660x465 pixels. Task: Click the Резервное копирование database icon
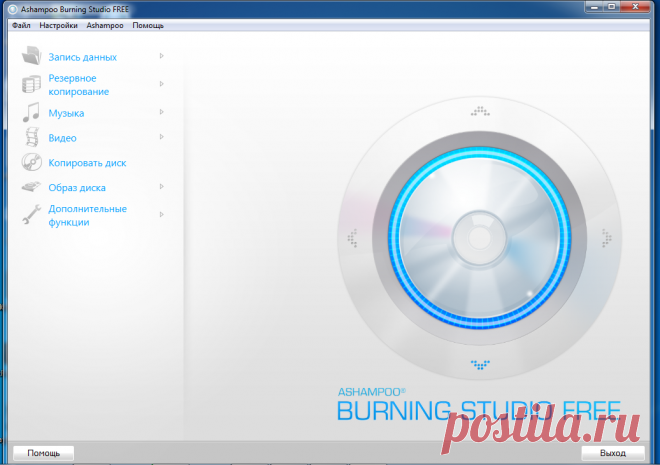point(32,84)
